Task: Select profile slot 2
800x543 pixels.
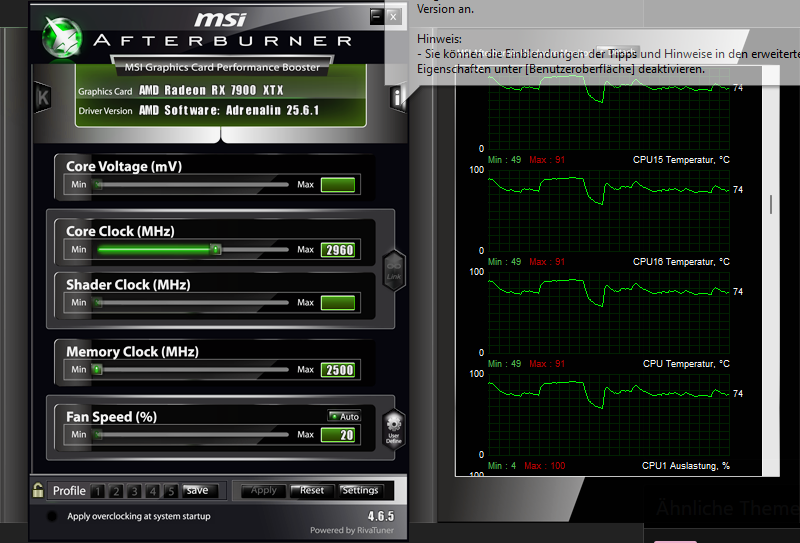Action: point(116,491)
